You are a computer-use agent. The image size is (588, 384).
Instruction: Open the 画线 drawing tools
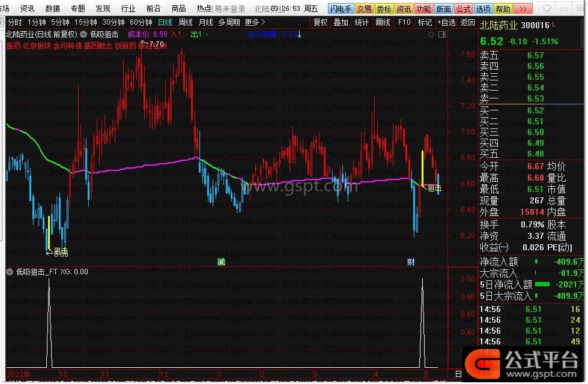383,22
